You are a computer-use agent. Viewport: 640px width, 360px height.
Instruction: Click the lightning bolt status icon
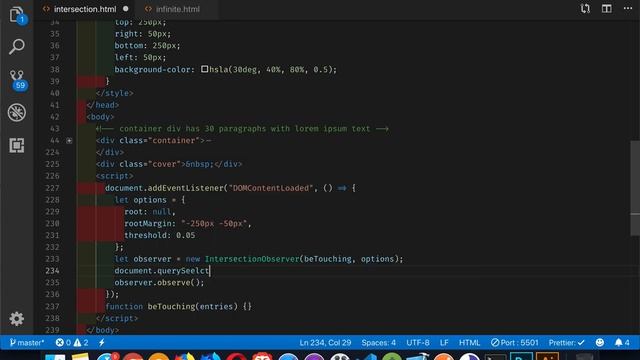[x=102, y=342]
